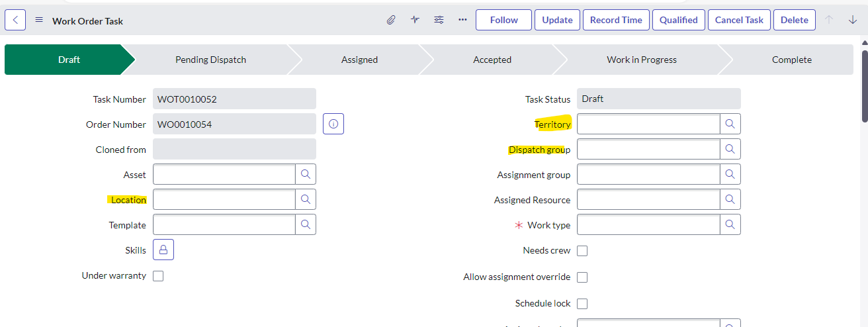This screenshot has height=327, width=868.
Task: Click the Update button
Action: pos(557,20)
